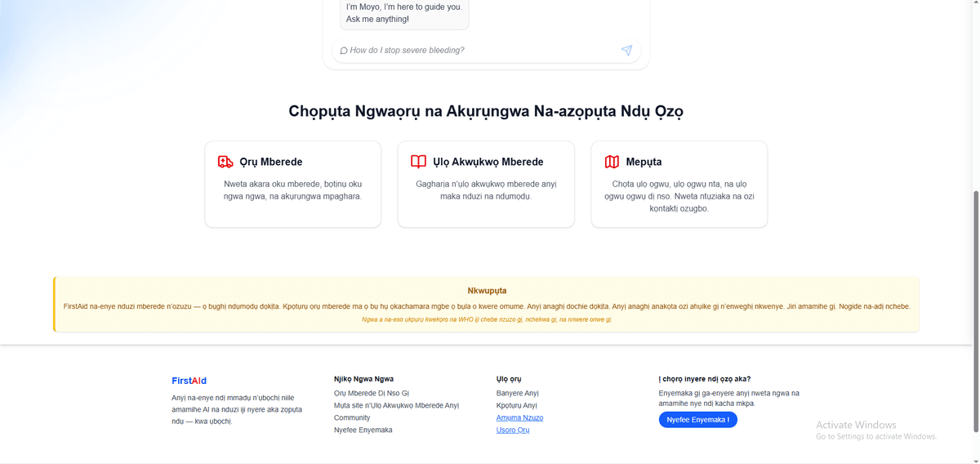Click the paper-plane send icon in chat
Viewport: 980px width, 464px height.
tap(626, 51)
